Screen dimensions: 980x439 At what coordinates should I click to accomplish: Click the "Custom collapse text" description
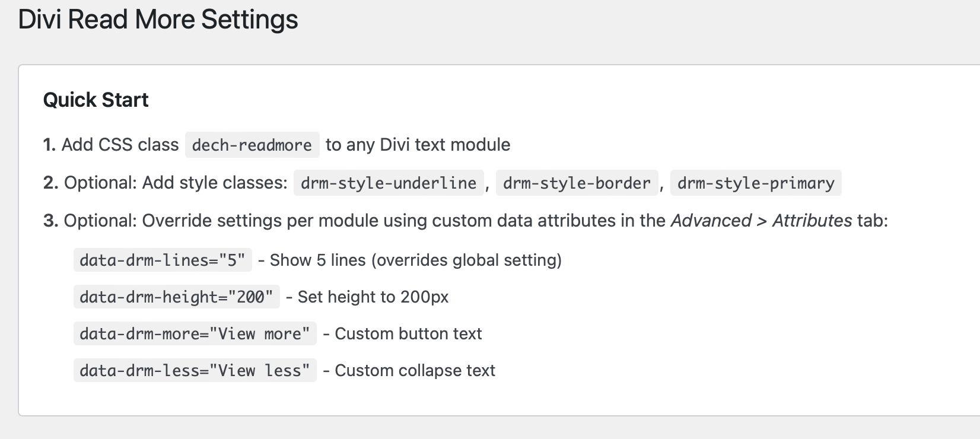[x=415, y=370]
